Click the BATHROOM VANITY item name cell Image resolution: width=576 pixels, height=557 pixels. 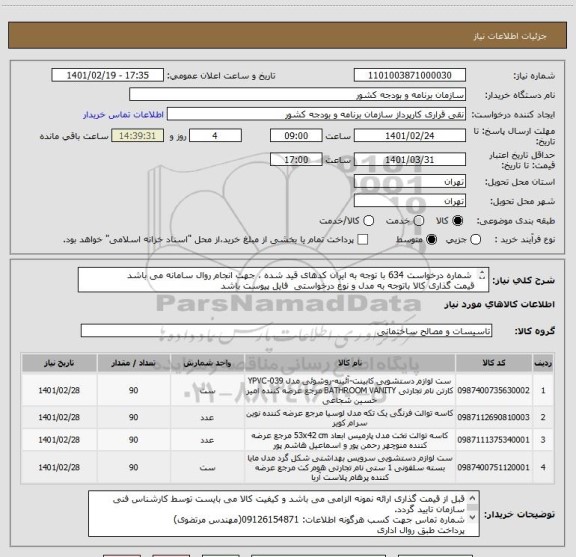click(x=350, y=390)
